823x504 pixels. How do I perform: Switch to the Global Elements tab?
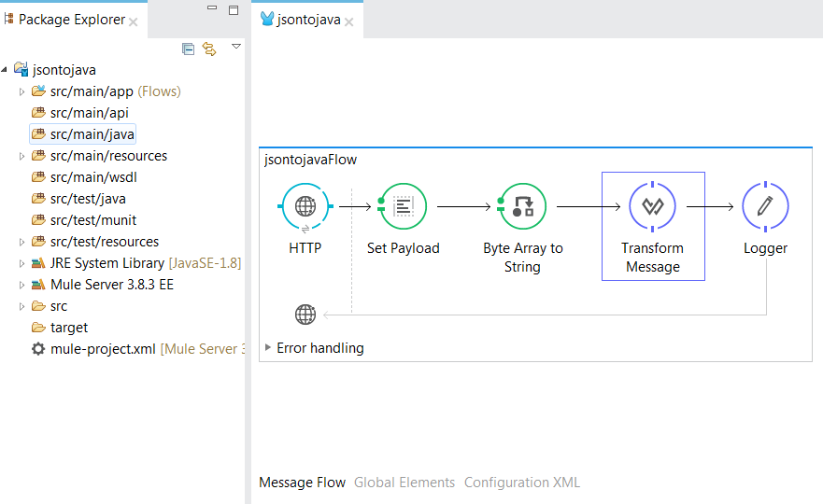pos(404,483)
